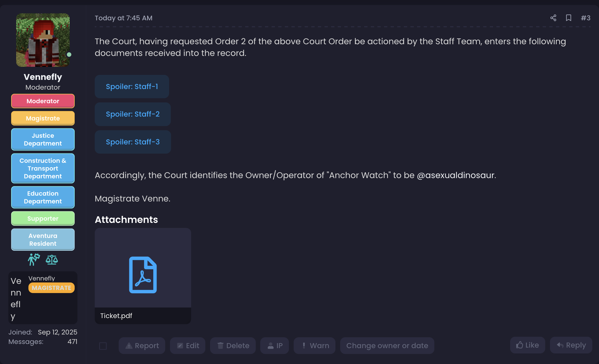
Task: Open Vennefly's avatar profile picture
Action: point(43,40)
